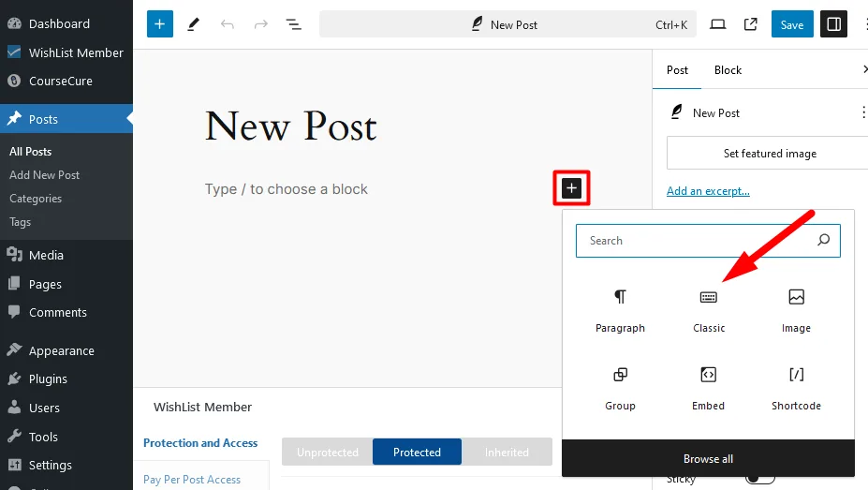Select the Unprotected option
The width and height of the screenshot is (868, 490).
(327, 452)
